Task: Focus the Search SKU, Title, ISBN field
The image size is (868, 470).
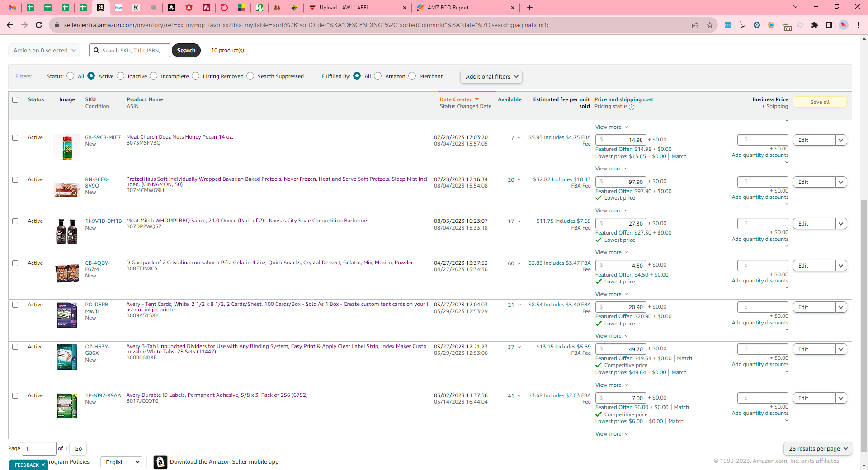Action: 130,50
